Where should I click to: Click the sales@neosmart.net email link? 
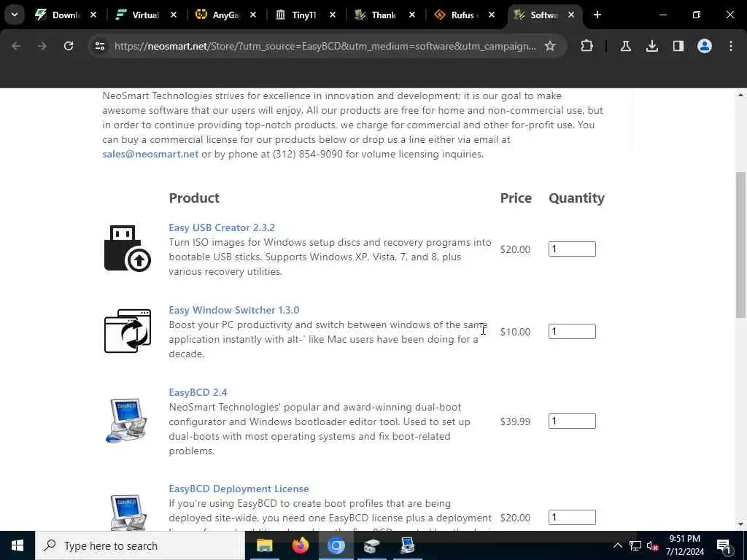150,154
